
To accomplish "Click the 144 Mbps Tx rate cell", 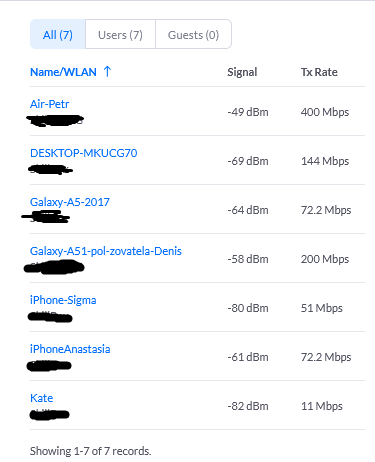I will coord(325,161).
